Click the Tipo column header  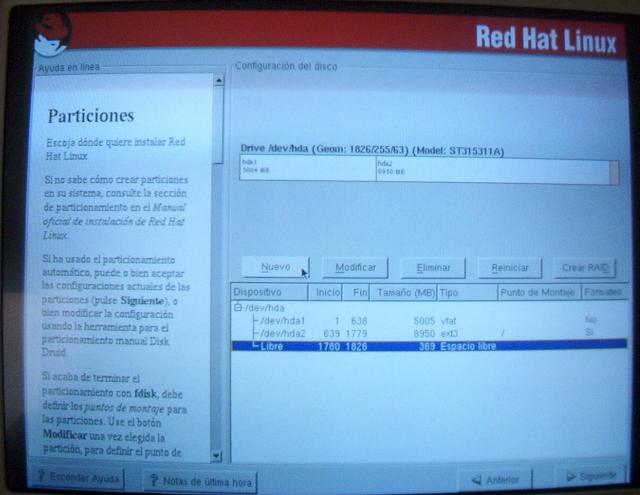pos(468,292)
